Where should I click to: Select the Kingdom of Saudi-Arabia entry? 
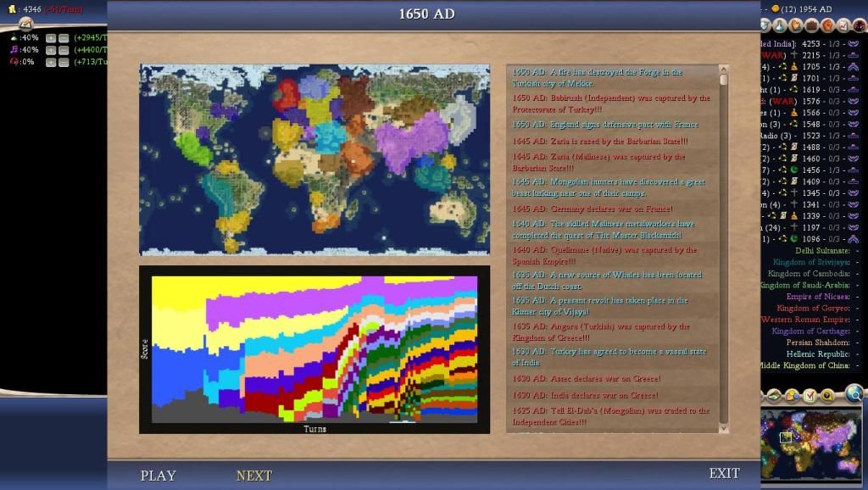pyautogui.click(x=805, y=285)
